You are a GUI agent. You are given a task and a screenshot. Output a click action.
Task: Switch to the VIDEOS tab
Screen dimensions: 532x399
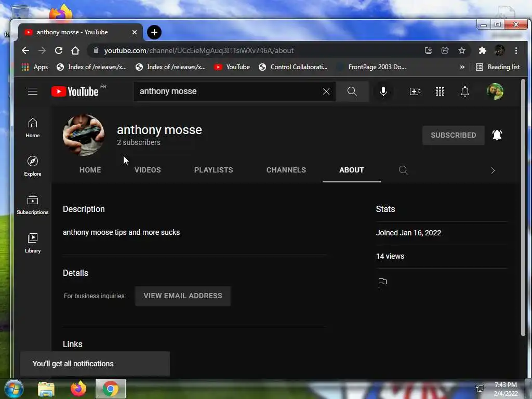(148, 170)
